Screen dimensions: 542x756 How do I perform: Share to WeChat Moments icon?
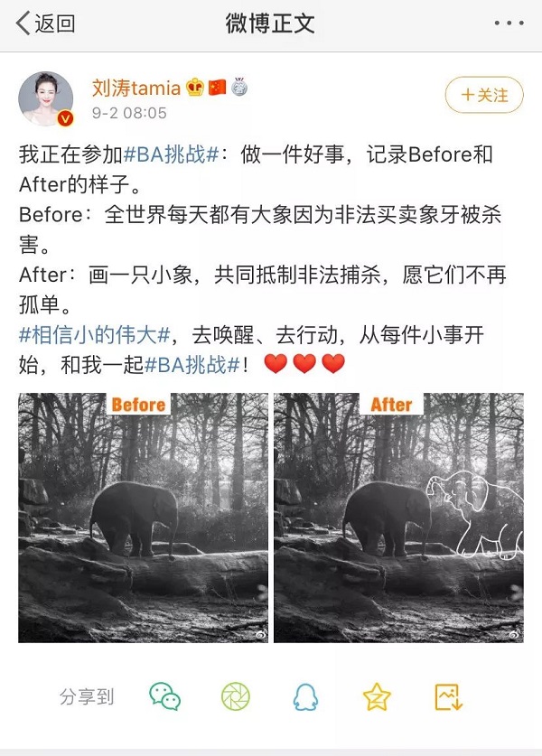[x=235, y=696]
